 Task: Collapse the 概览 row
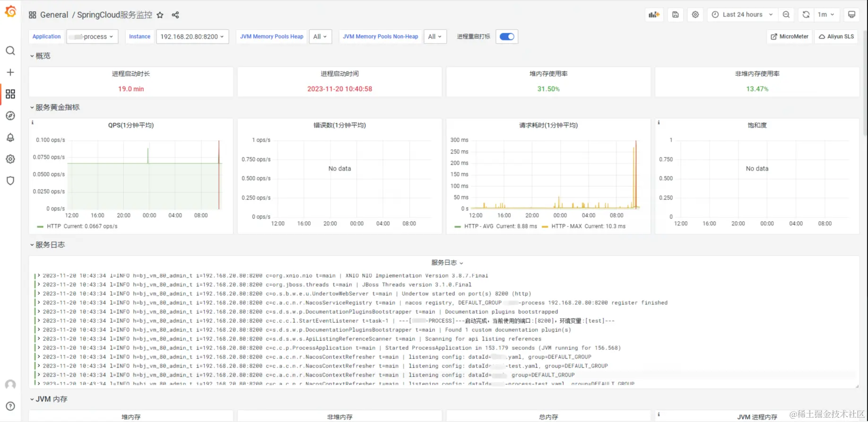click(x=40, y=56)
